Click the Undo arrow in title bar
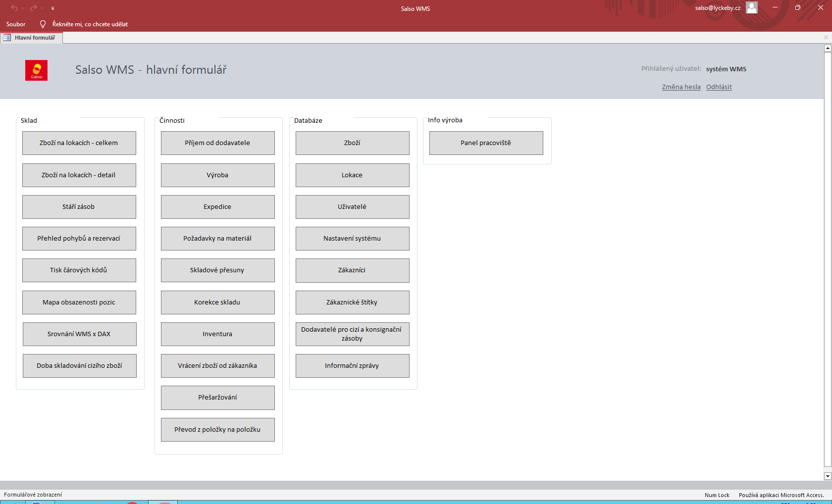832x504 pixels. point(14,8)
